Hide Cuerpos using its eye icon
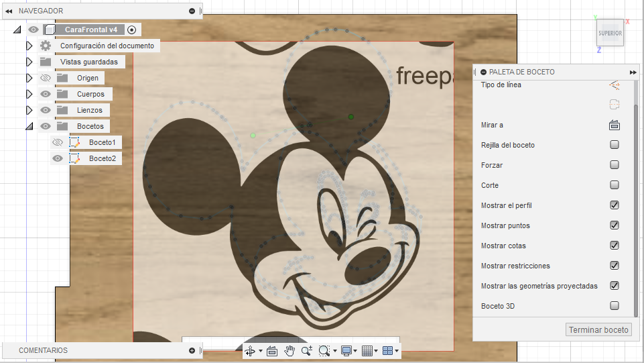This screenshot has height=363, width=644. point(46,94)
